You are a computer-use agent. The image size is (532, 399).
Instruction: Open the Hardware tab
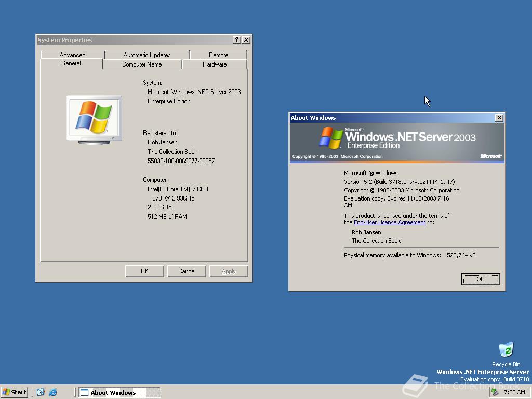point(215,64)
